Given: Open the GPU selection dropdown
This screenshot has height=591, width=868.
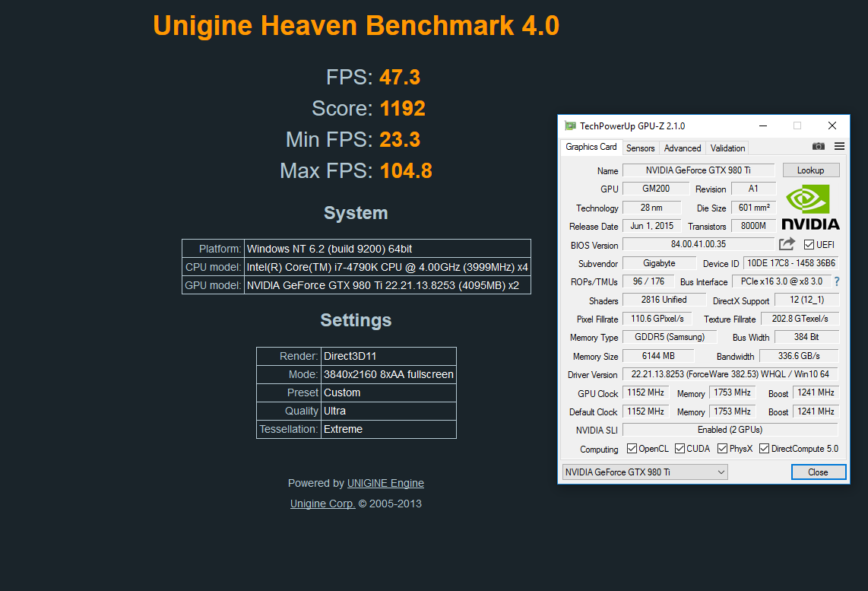Looking at the screenshot, I should click(x=645, y=472).
